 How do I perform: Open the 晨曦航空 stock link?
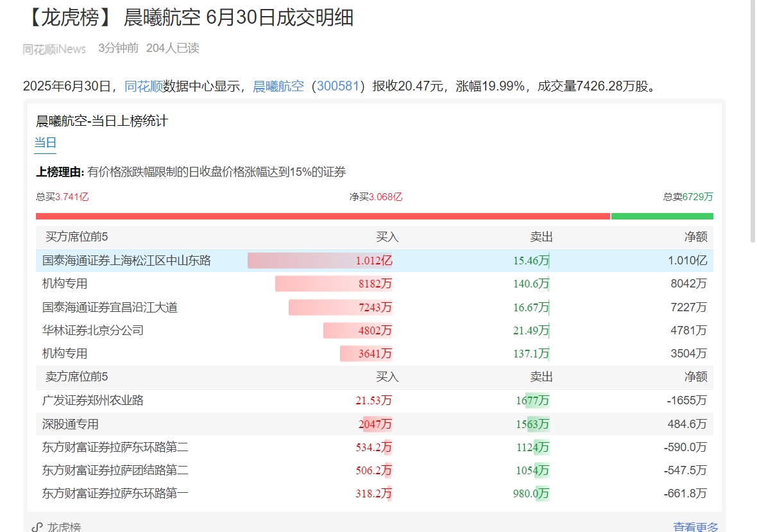point(278,87)
